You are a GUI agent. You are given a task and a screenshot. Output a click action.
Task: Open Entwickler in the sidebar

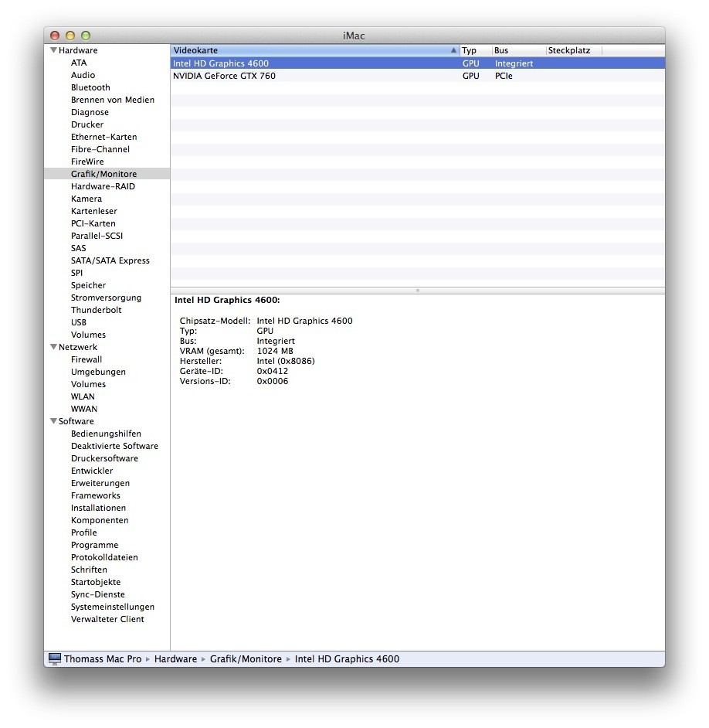click(x=92, y=471)
